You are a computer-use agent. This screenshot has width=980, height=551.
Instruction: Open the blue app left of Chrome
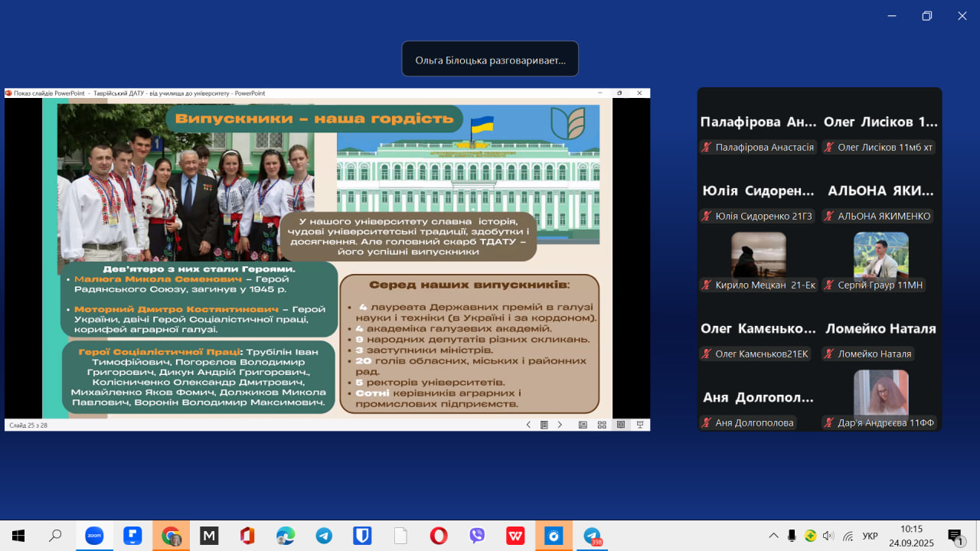point(132,536)
